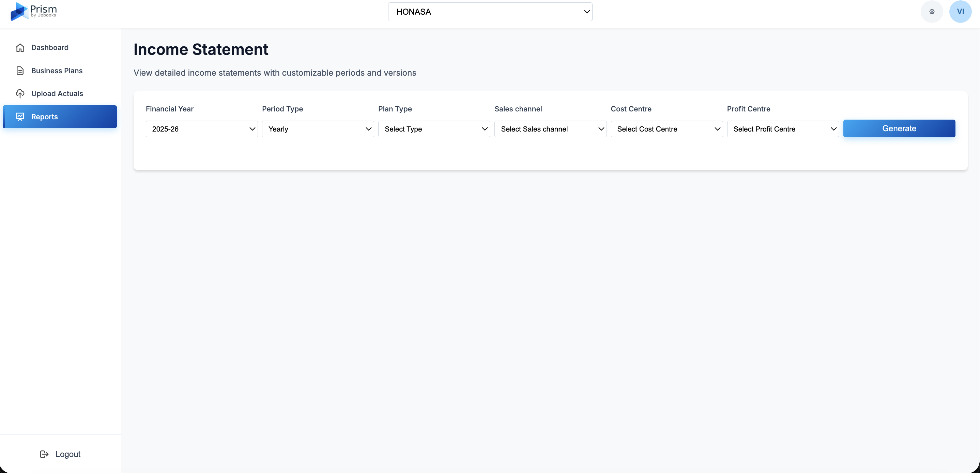Screen dimensions: 980x473
Task: Open the VI user avatar menu
Action: [x=960, y=12]
